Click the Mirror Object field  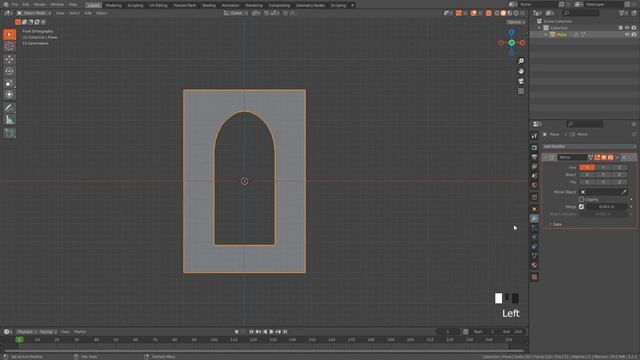(603, 192)
